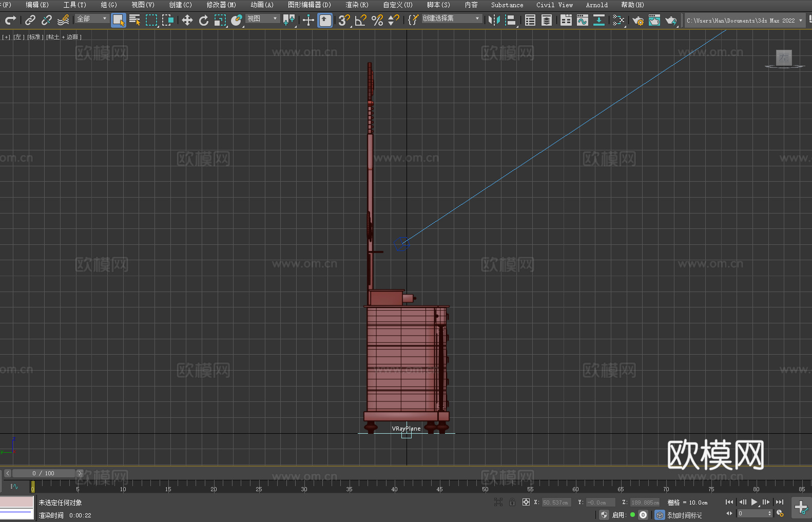This screenshot has height=522, width=812.
Task: Open the 全部 selection filter dropdown
Action: tap(92, 18)
